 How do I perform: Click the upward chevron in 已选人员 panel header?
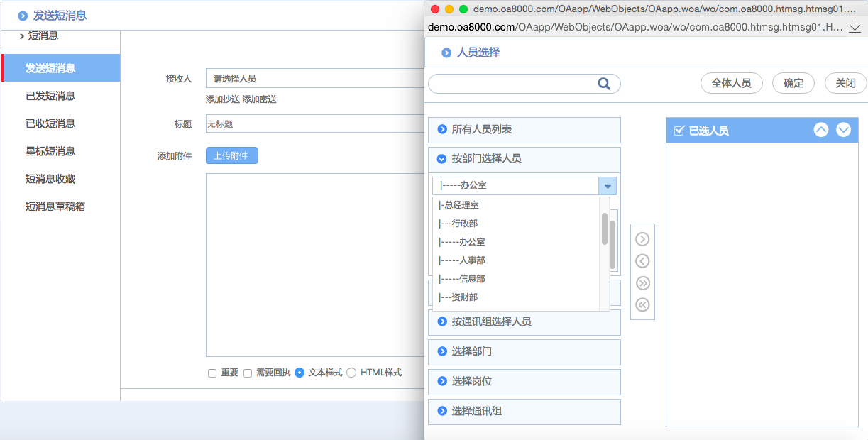(821, 130)
